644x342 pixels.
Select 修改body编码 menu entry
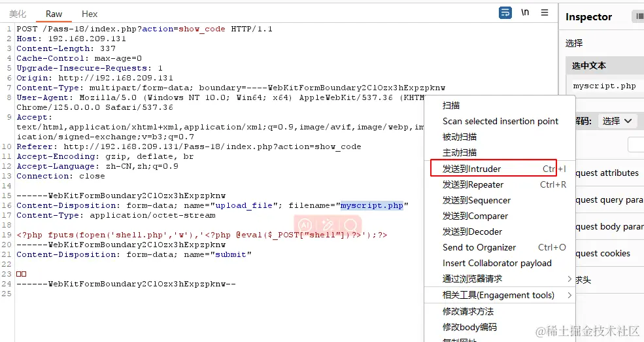(x=500, y=327)
